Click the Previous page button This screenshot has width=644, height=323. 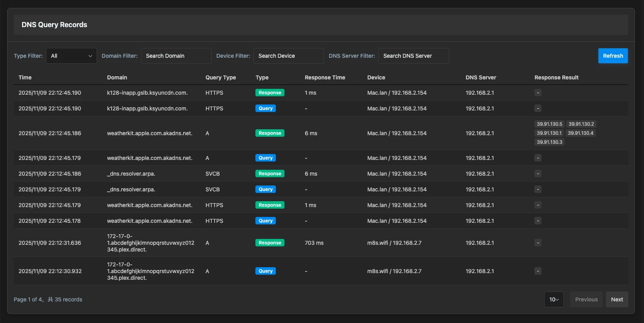click(x=586, y=299)
